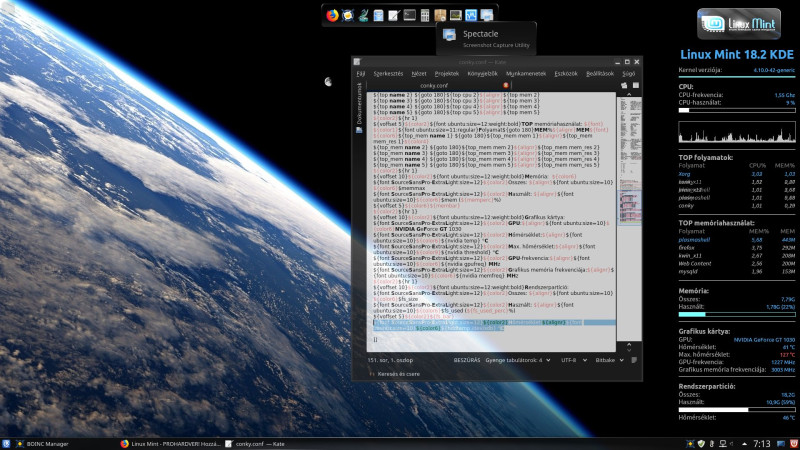Open the UTF-8 encoding dropdown

[x=573, y=360]
